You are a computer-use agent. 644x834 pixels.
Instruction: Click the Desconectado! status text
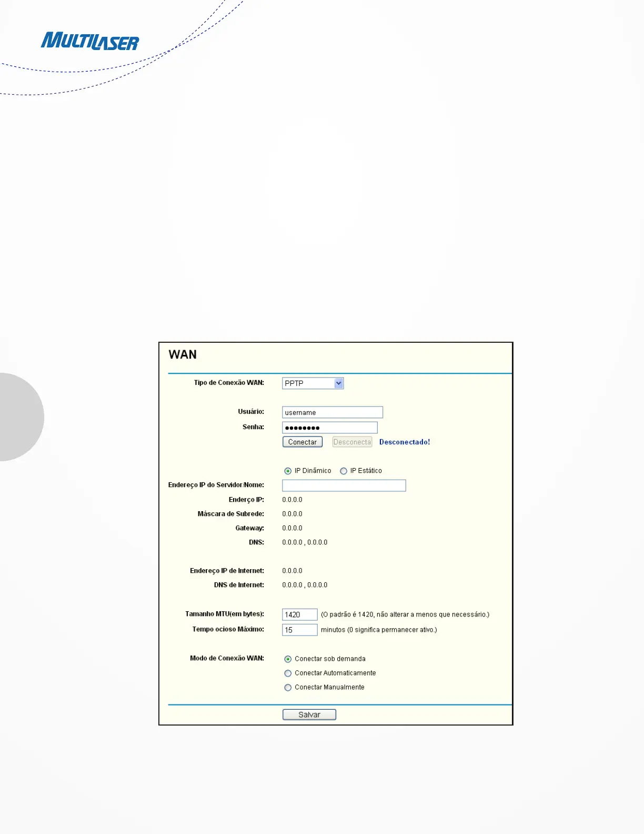[x=405, y=442]
